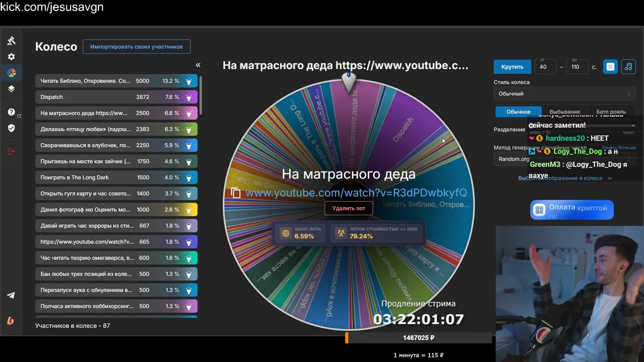Viewport: 644px width, 362px height.
Task: Click bulb icon on 'Читать Библию' row
Action: click(x=189, y=81)
